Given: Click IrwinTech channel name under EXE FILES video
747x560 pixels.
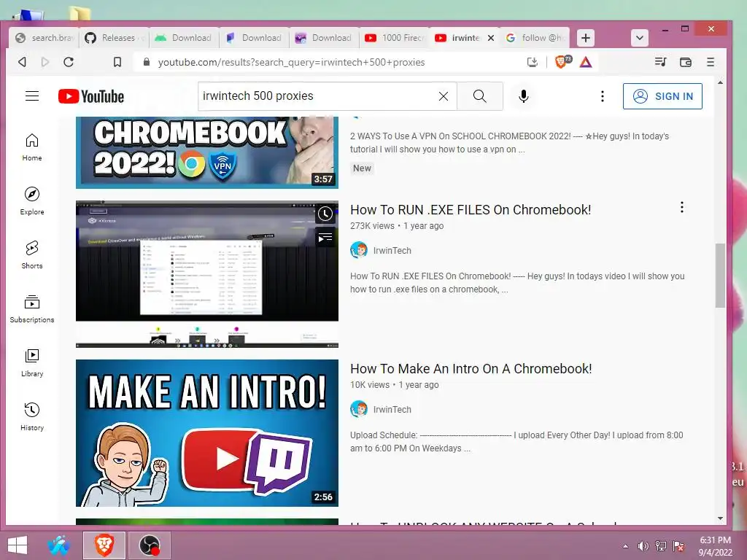Looking at the screenshot, I should [392, 251].
